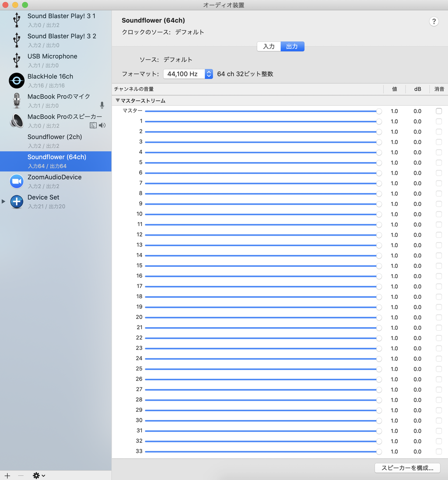Click channel 2 volume slider knob
The width and height of the screenshot is (448, 480).
tap(379, 132)
